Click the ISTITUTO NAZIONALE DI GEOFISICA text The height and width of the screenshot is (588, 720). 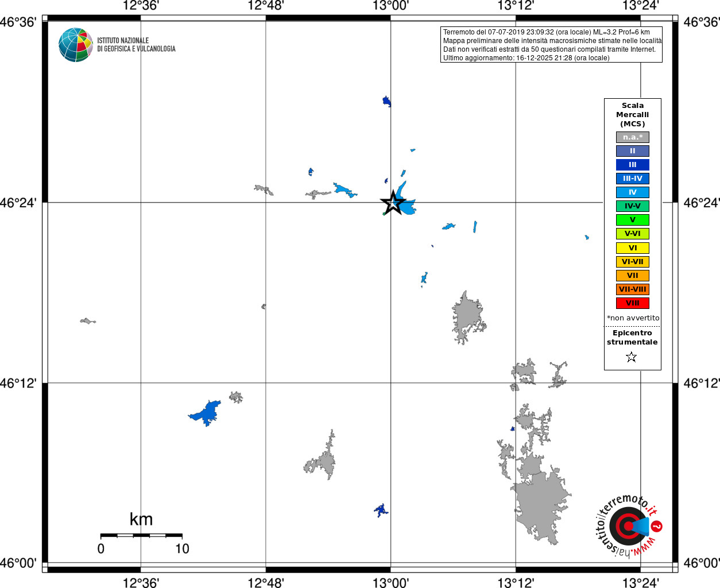[136, 45]
